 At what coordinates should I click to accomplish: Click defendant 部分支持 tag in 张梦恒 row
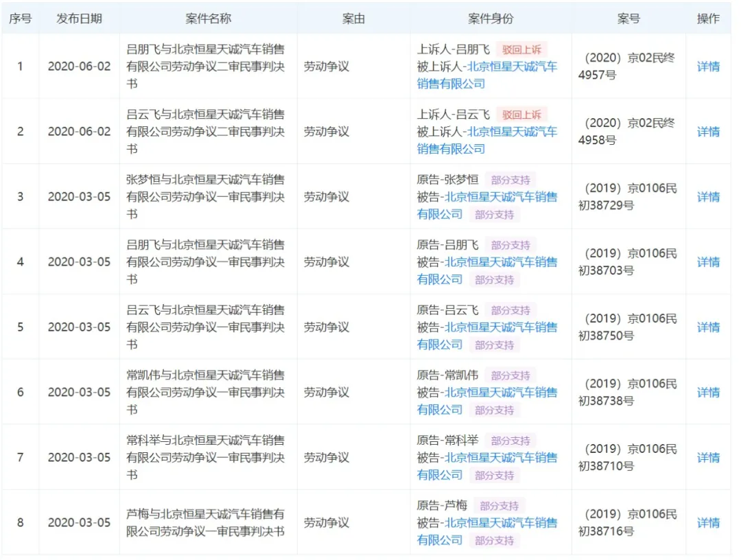pyautogui.click(x=494, y=215)
